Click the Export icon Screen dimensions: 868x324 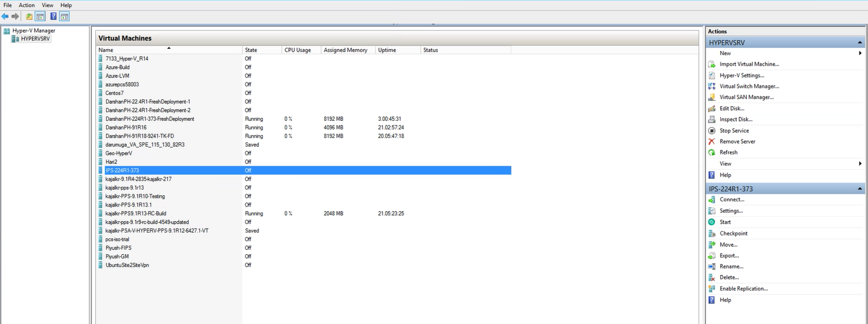tap(712, 255)
